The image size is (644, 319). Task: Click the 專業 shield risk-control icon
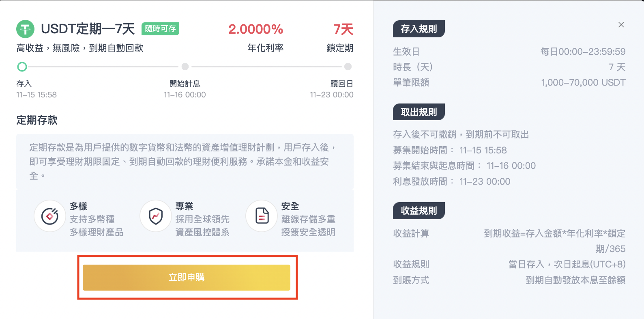point(156,216)
